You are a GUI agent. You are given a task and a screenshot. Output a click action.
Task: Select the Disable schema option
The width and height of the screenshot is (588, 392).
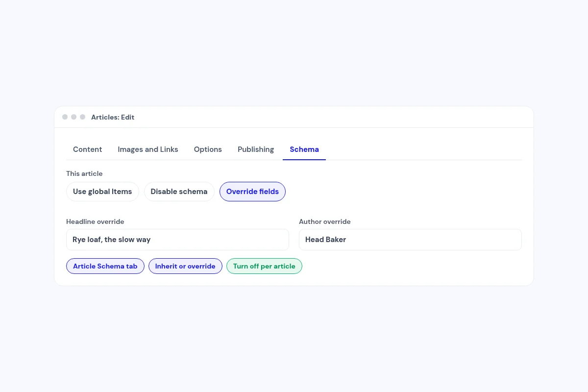tap(179, 192)
